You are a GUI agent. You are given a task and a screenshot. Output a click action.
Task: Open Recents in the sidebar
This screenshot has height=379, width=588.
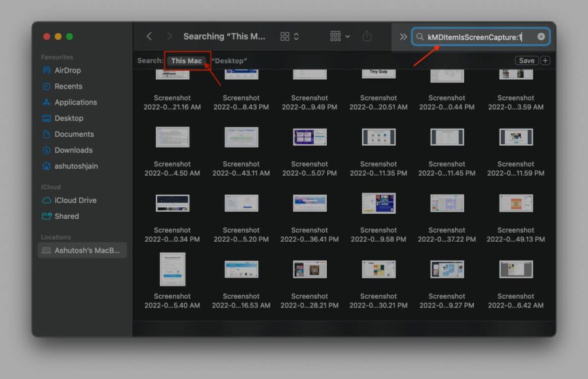pos(68,86)
